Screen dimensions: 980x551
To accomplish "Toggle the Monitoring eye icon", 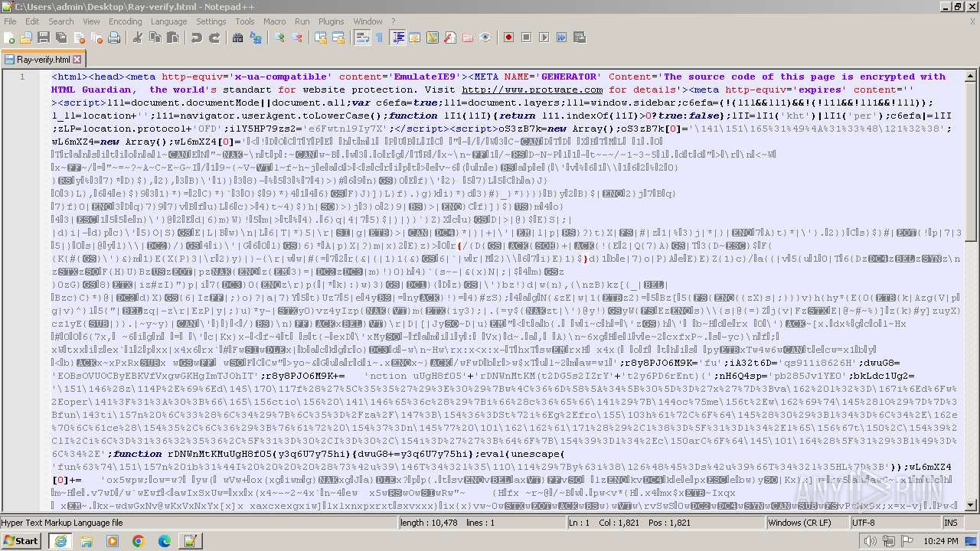I will (x=485, y=37).
